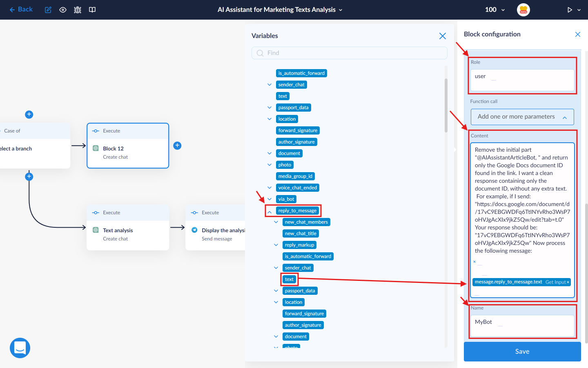This screenshot has width=588, height=368.
Task: Expand the second sender_chat variable
Action: [x=276, y=268]
